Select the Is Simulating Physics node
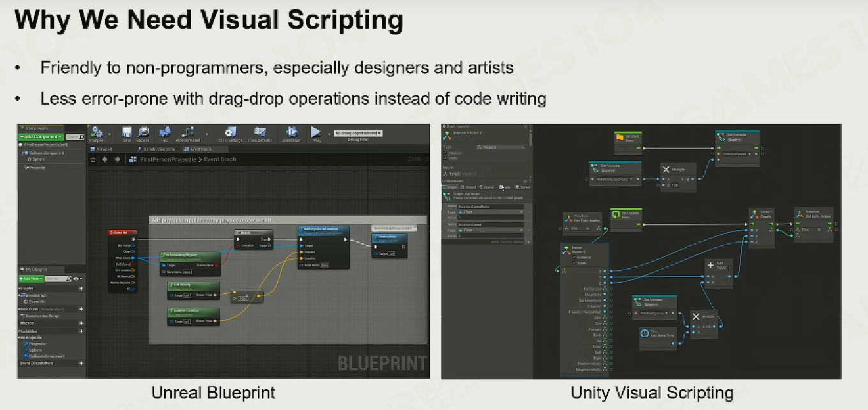The width and height of the screenshot is (868, 410). pos(190,264)
